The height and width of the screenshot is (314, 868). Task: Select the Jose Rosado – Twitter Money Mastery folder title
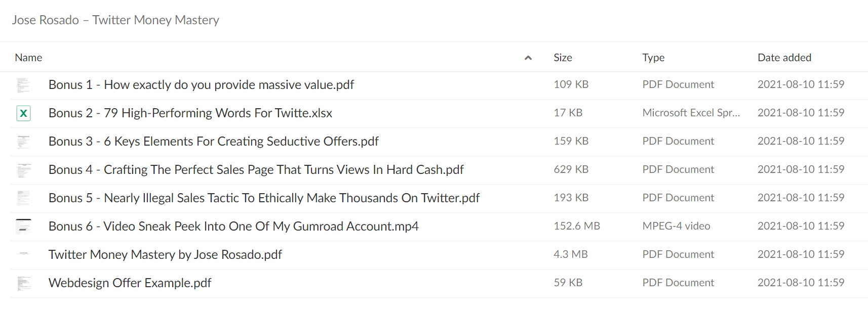tap(115, 20)
